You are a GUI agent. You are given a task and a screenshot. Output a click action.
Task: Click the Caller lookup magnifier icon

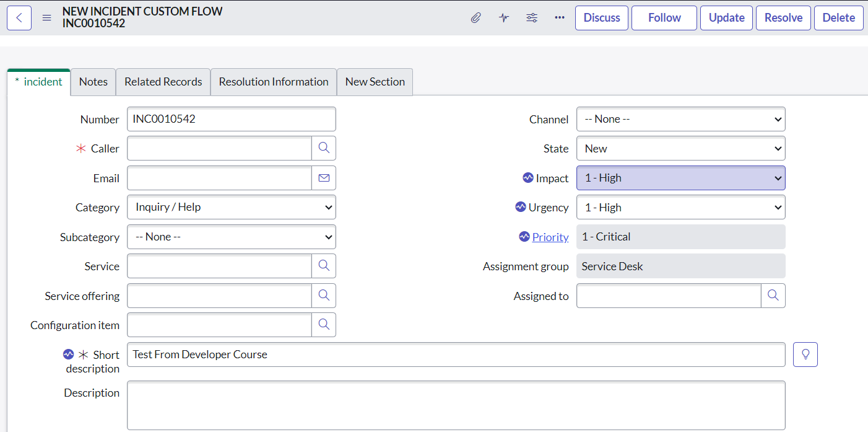click(x=324, y=148)
